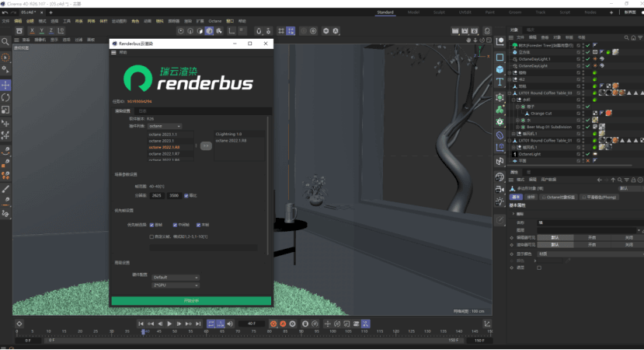Click the Object Manager hamburger menu icon

tap(511, 37)
